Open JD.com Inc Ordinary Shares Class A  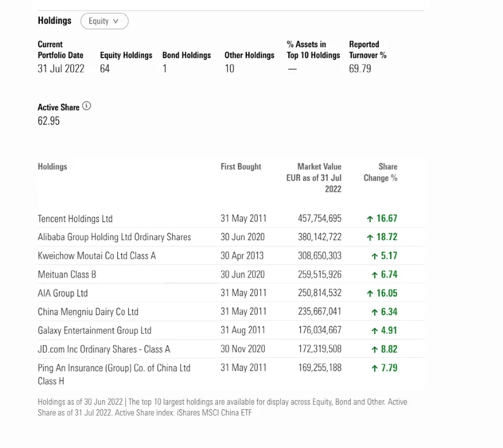(x=104, y=349)
